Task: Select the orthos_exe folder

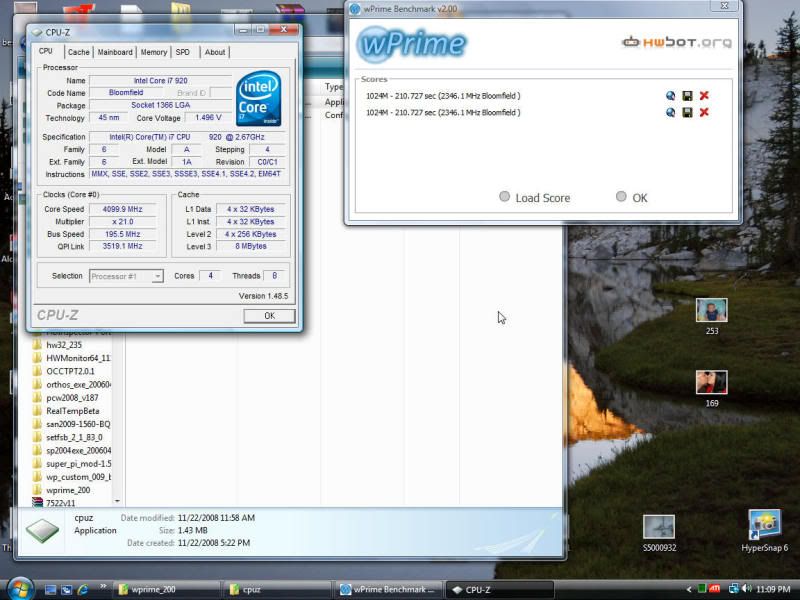Action: (x=71, y=385)
